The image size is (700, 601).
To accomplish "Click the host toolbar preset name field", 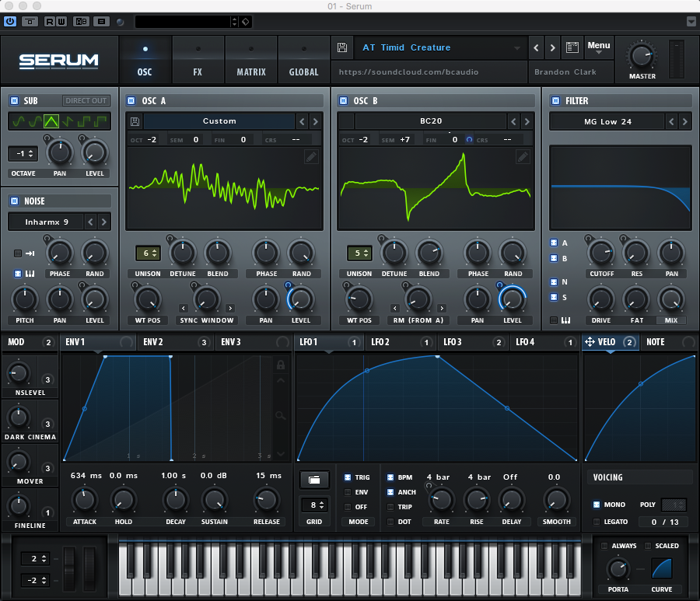I will [183, 22].
